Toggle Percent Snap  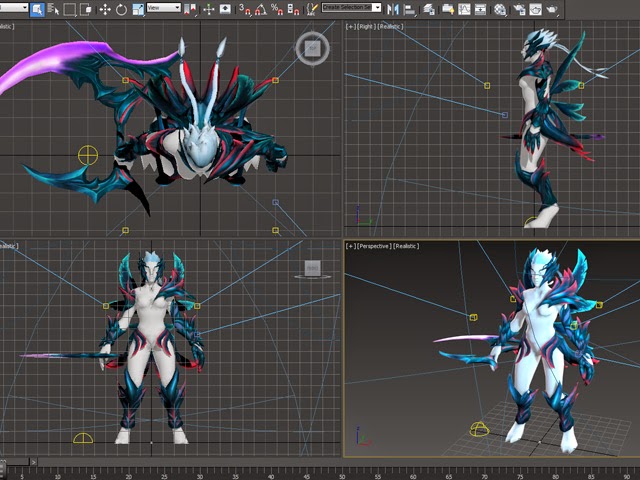pos(277,9)
